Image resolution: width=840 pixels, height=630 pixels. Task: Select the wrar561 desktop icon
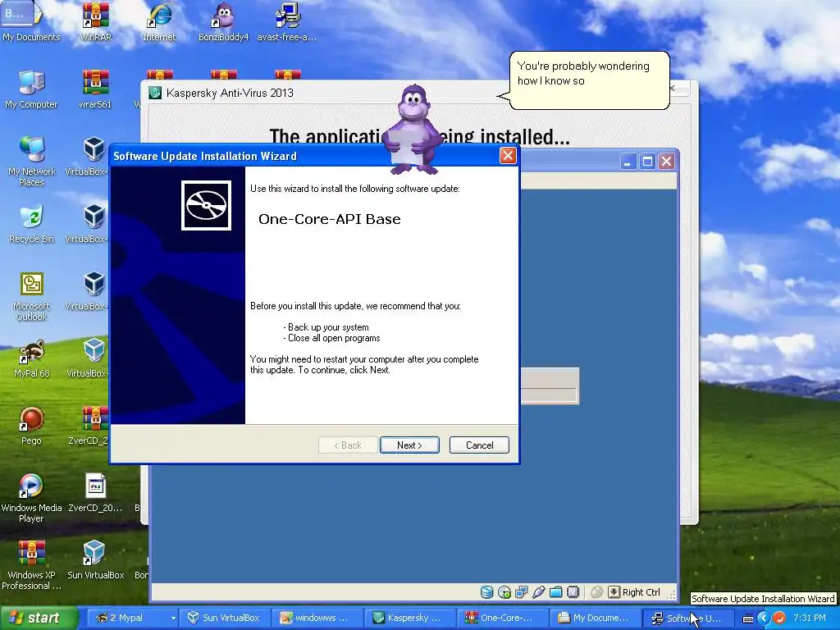pyautogui.click(x=95, y=89)
